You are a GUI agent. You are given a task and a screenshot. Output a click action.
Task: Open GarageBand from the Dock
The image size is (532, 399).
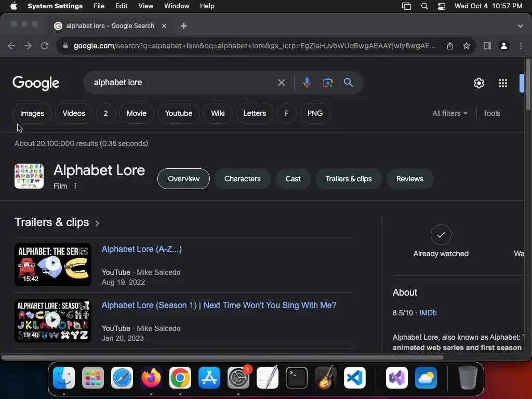pos(326,378)
